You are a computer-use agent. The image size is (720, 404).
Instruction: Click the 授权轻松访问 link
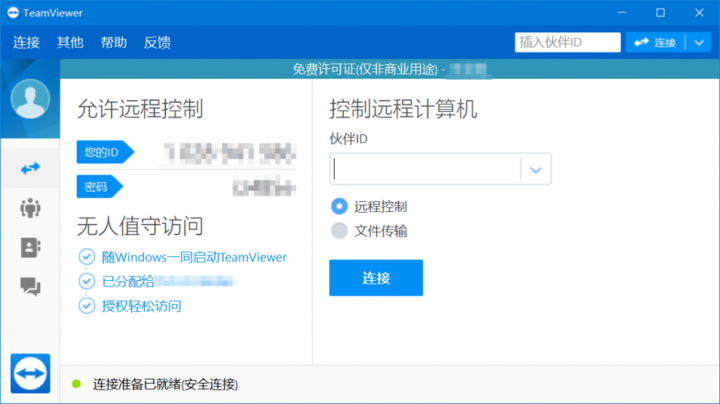pyautogui.click(x=141, y=306)
